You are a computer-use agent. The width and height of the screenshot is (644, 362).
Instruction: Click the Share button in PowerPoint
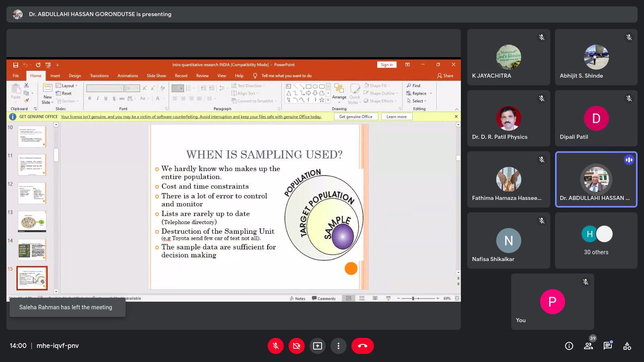(x=445, y=76)
